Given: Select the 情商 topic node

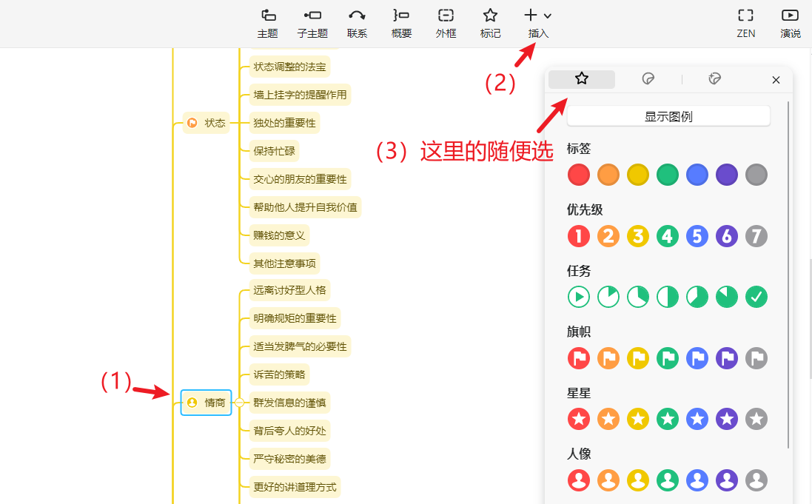Looking at the screenshot, I should pos(207,403).
